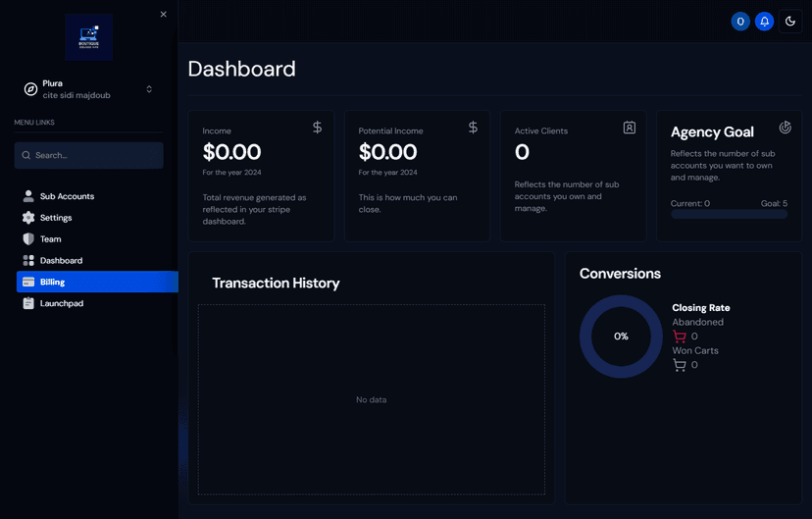This screenshot has height=519, width=812.
Task: Open Sub Accounts menu link
Action: [97, 196]
